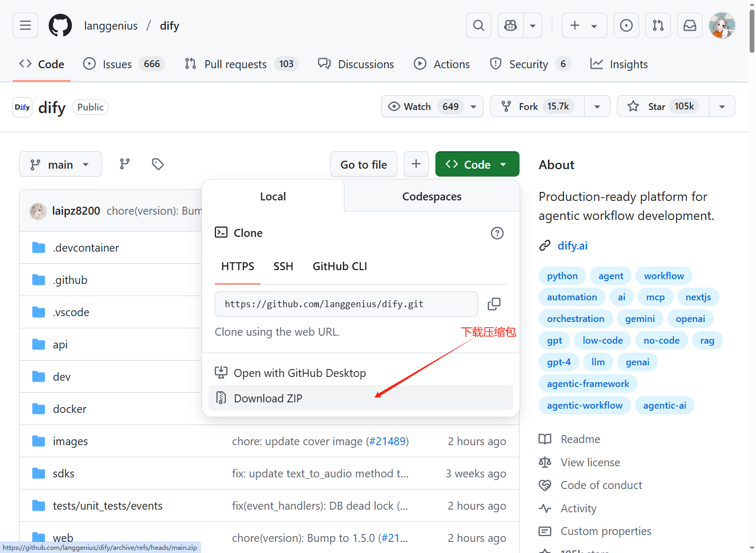Screen dimensions: 756x553
Task: Open user profile avatar menu
Action: 722,25
